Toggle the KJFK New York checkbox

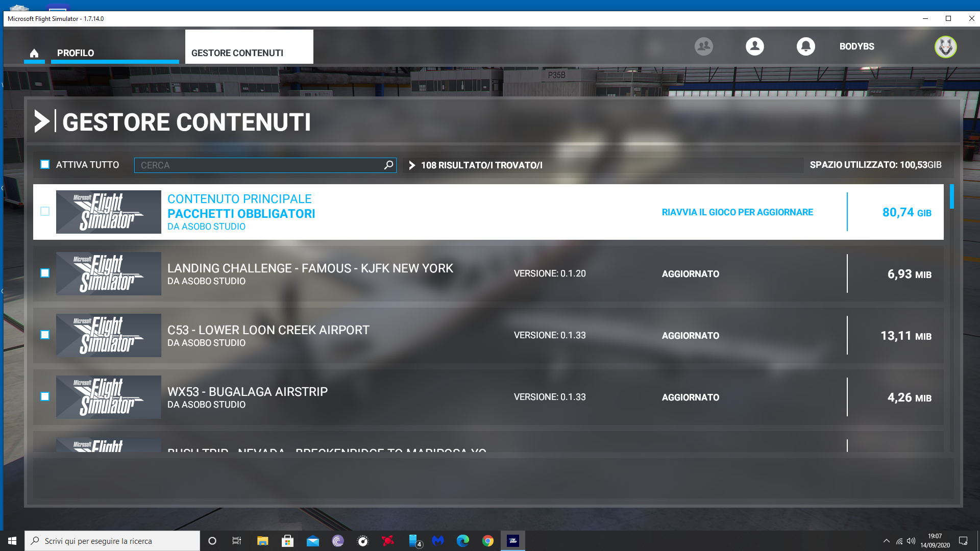(45, 273)
